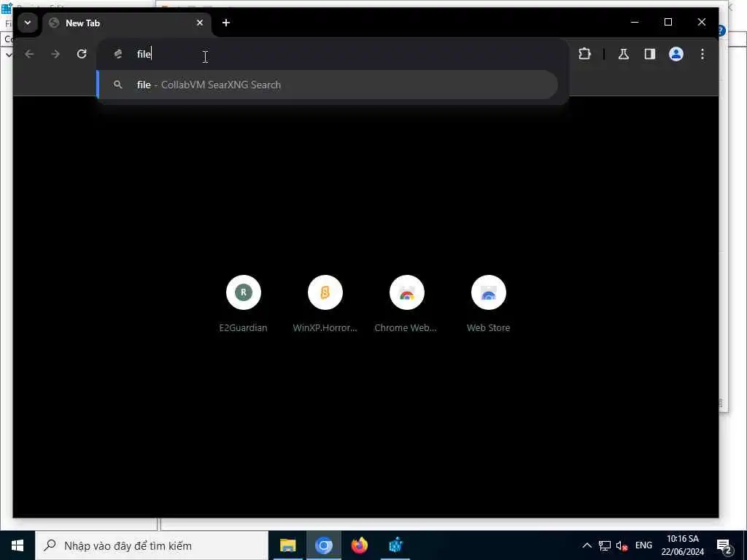Open the Extensions puzzle icon
Viewport: 747px width, 560px height.
point(584,54)
